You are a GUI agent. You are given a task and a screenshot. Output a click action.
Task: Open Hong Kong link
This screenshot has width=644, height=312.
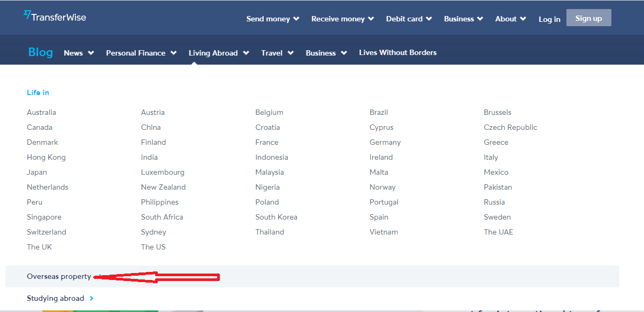point(46,157)
